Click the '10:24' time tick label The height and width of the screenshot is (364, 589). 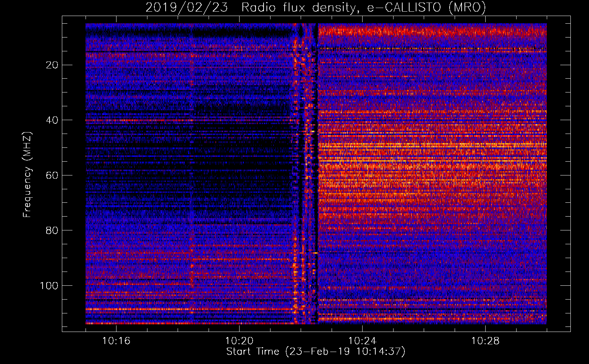point(362,341)
